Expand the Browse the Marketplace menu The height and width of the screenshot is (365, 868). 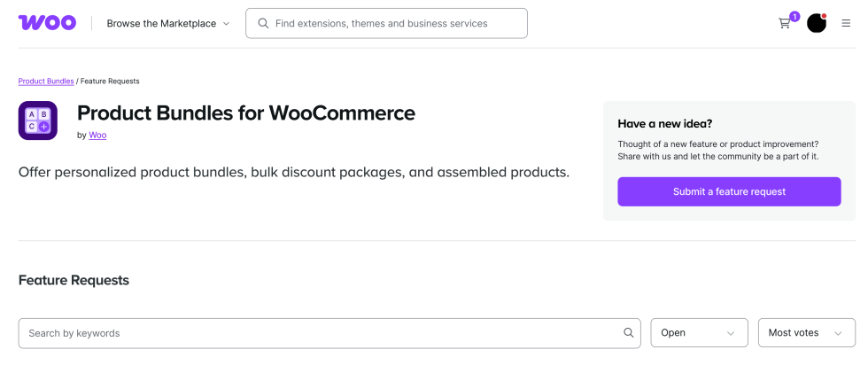[x=168, y=24]
